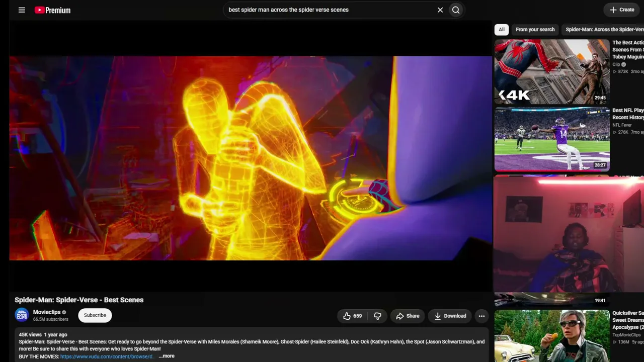Click the Clip channel name
The height and width of the screenshot is (362, 644).
[616, 64]
